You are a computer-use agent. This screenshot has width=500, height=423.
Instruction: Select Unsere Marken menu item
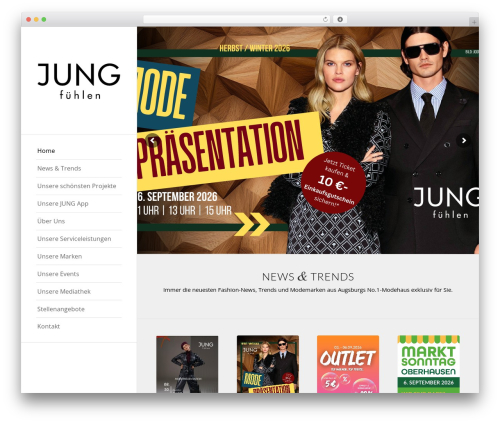click(x=59, y=256)
